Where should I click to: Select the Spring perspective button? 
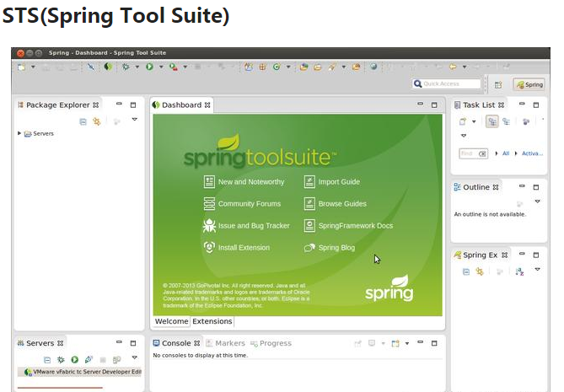(x=529, y=84)
